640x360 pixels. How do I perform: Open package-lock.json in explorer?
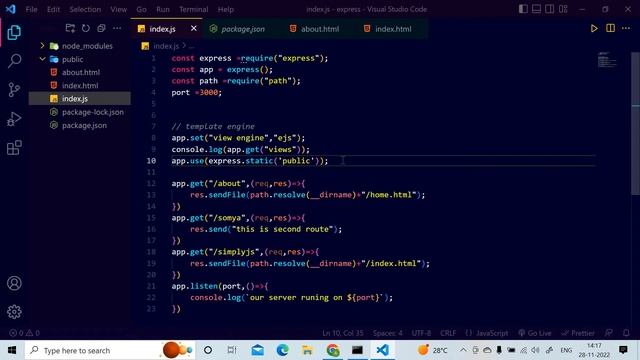(x=80, y=112)
